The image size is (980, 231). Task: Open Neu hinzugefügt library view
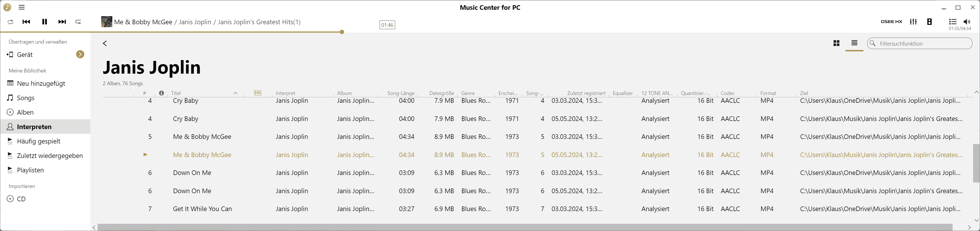click(x=41, y=83)
